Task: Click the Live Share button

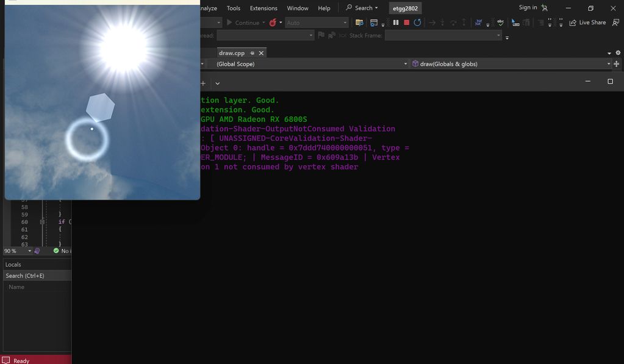Action: coord(587,23)
